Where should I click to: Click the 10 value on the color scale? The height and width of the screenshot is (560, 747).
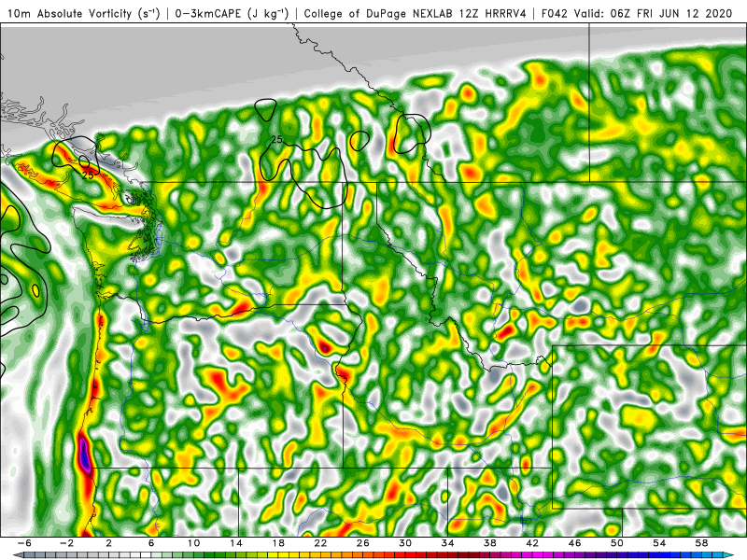[193, 543]
